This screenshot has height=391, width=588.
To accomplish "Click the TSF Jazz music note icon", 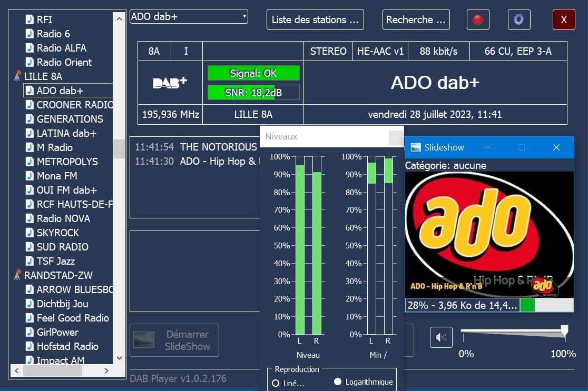I will pos(30,261).
